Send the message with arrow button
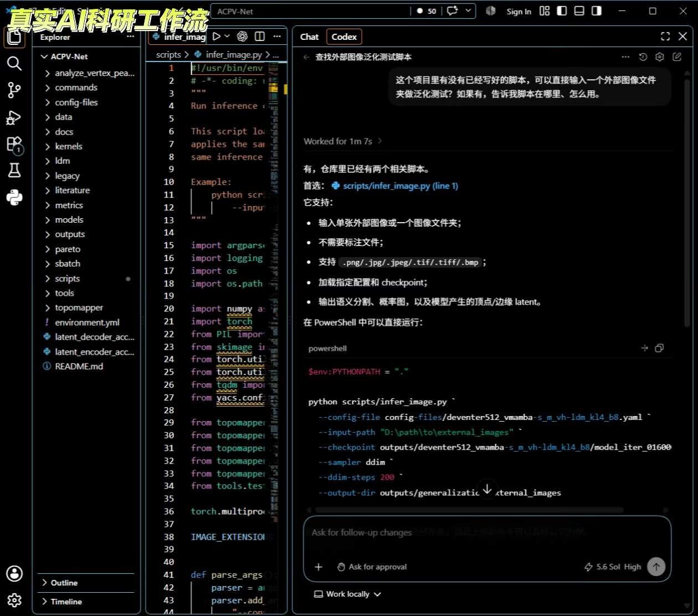The width and height of the screenshot is (698, 616). [x=656, y=567]
